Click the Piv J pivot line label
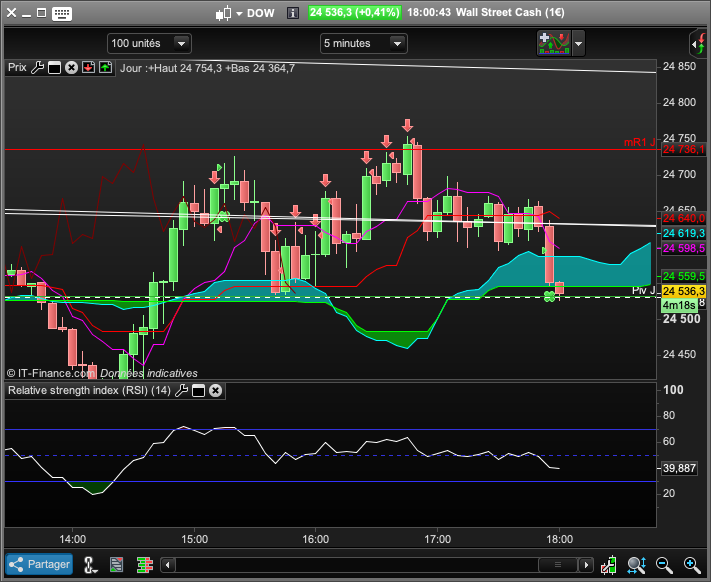Image resolution: width=711 pixels, height=582 pixels. coord(644,290)
